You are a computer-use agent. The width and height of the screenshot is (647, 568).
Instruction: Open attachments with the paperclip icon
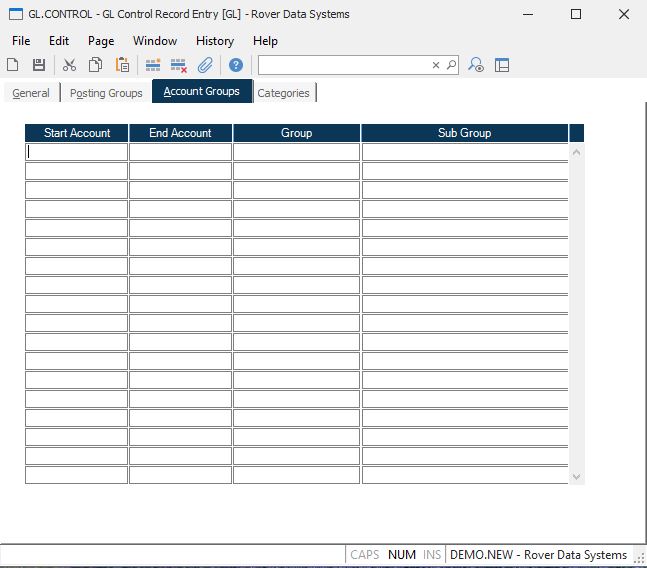click(x=205, y=65)
